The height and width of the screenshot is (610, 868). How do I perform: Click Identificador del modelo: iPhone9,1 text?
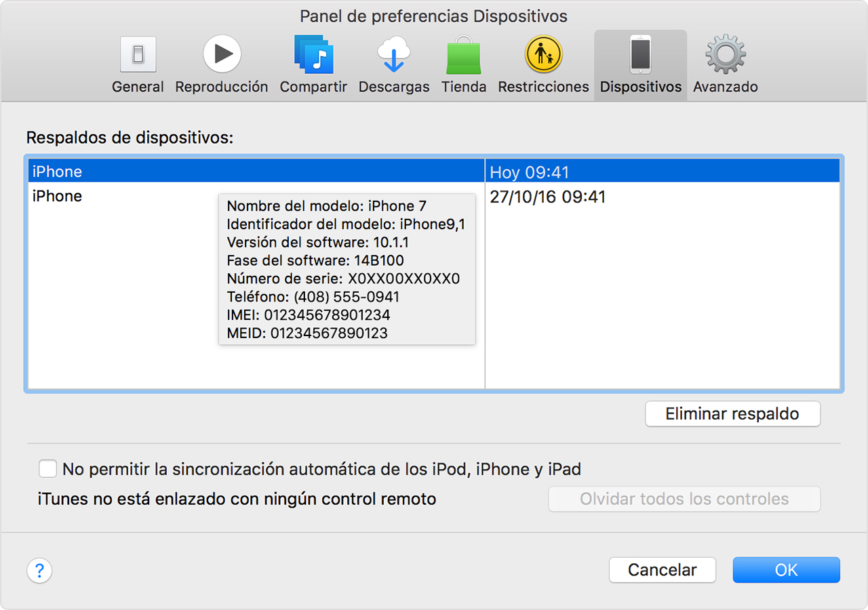346,224
